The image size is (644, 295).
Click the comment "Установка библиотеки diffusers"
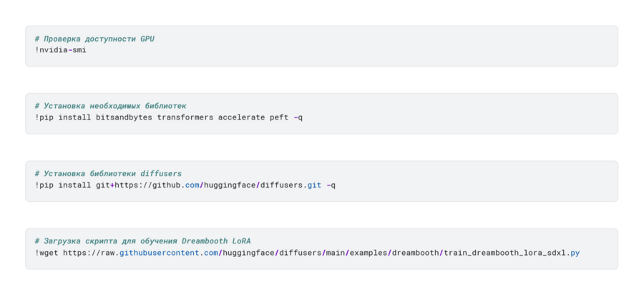(x=108, y=173)
